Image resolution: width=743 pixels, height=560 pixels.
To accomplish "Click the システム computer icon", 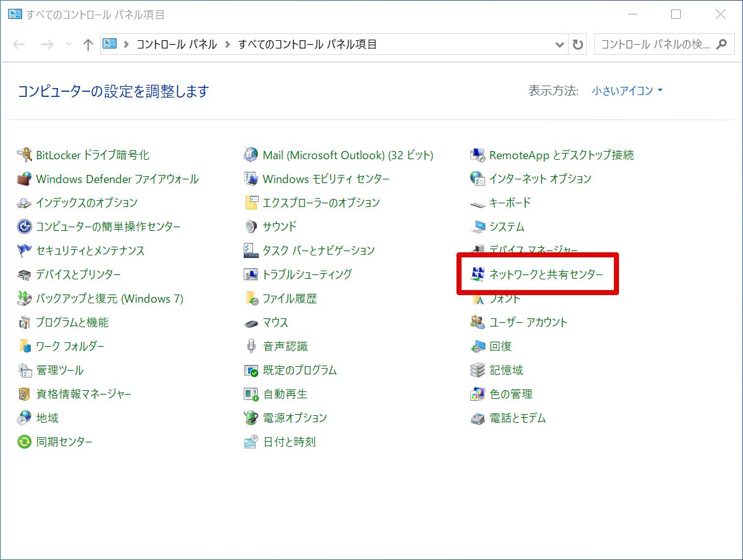I will tap(478, 227).
